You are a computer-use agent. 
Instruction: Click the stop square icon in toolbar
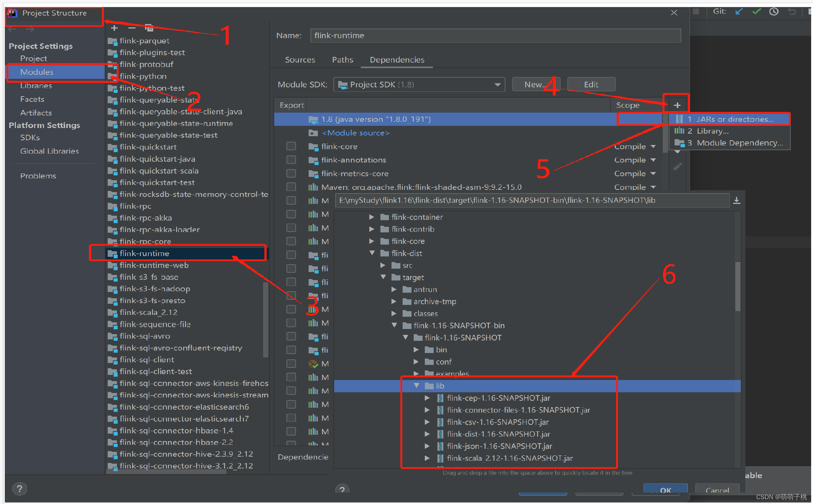coord(696,11)
